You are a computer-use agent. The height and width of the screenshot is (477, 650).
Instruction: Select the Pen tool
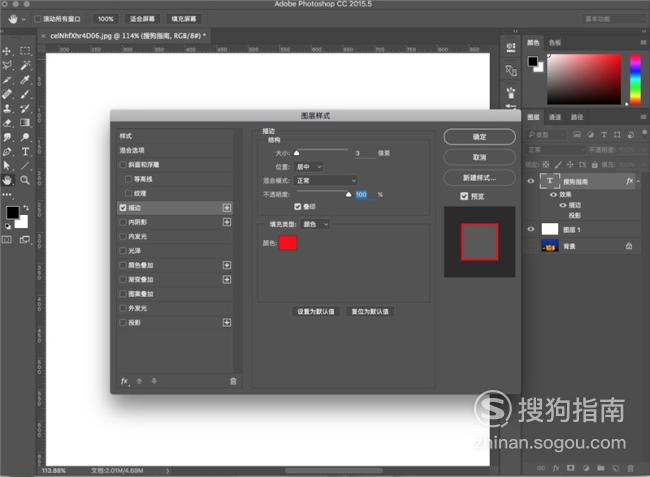[7, 152]
